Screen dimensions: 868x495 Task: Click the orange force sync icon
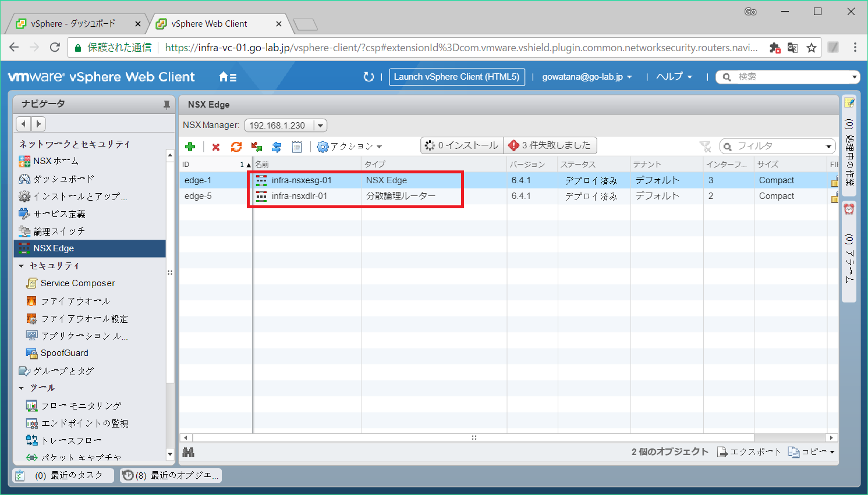click(236, 147)
